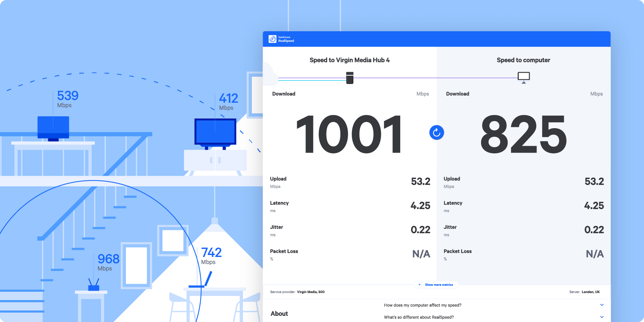Screen dimensions: 644x322
Task: Click the 412 Mbps speed label
Action: pos(229,102)
